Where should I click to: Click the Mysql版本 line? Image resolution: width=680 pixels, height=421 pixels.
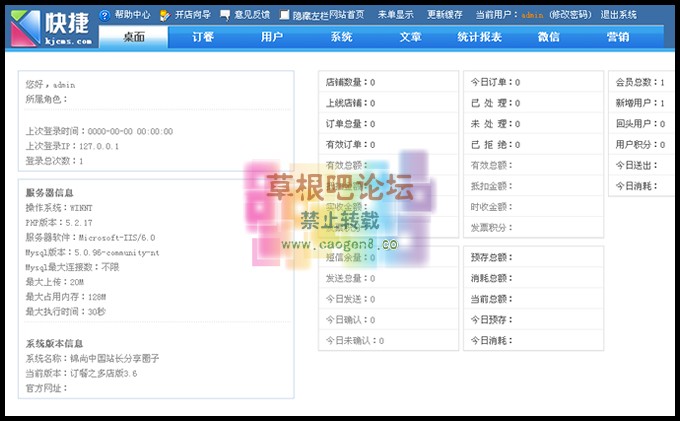pos(92,252)
